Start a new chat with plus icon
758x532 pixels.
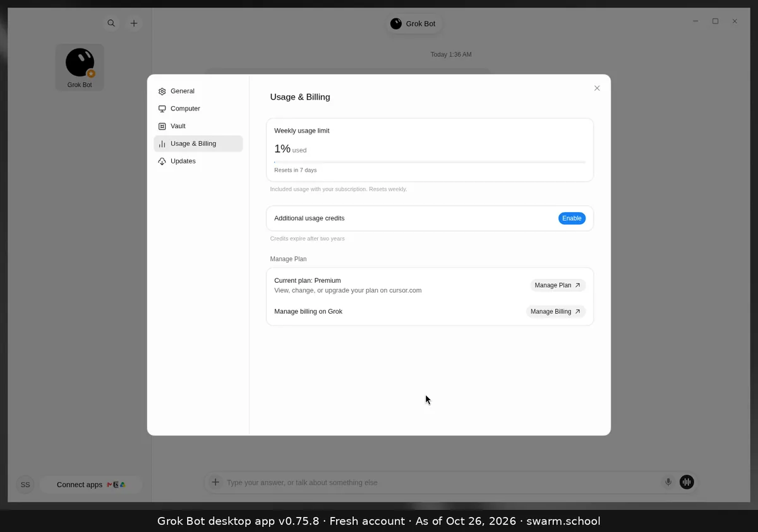point(134,23)
